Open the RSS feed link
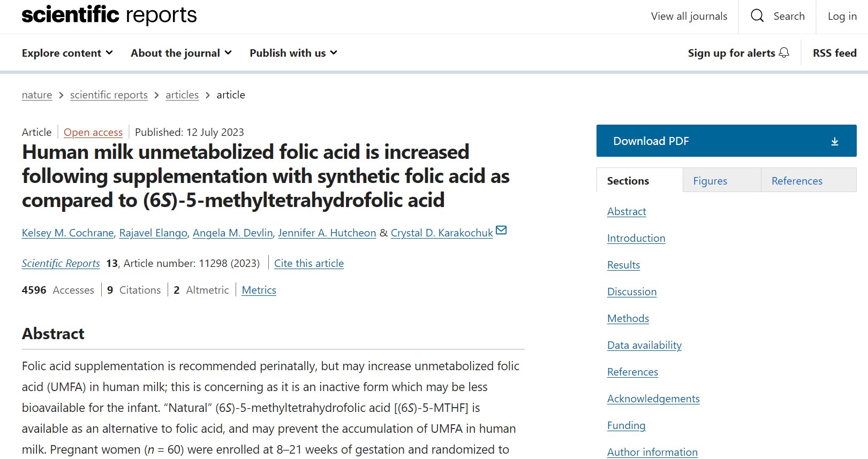868x459 pixels. tap(834, 53)
